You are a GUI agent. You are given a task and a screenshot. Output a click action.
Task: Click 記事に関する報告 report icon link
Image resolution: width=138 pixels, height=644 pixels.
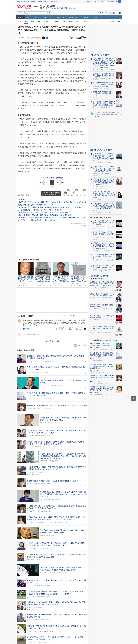coord(23,195)
